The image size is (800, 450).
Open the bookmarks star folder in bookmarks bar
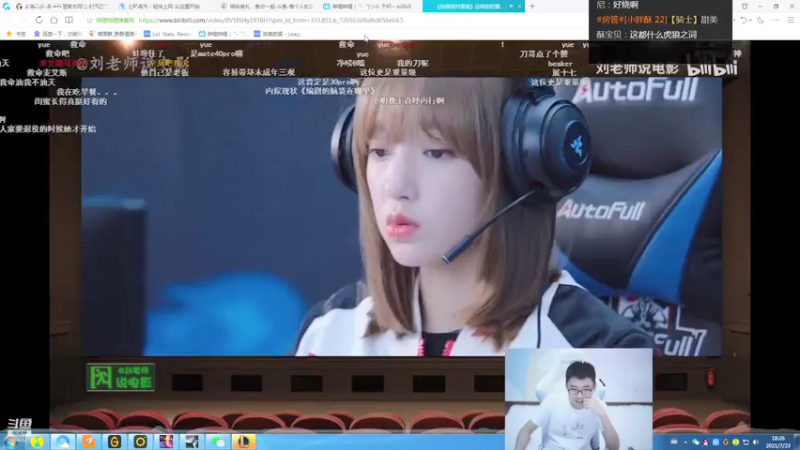click(15, 34)
